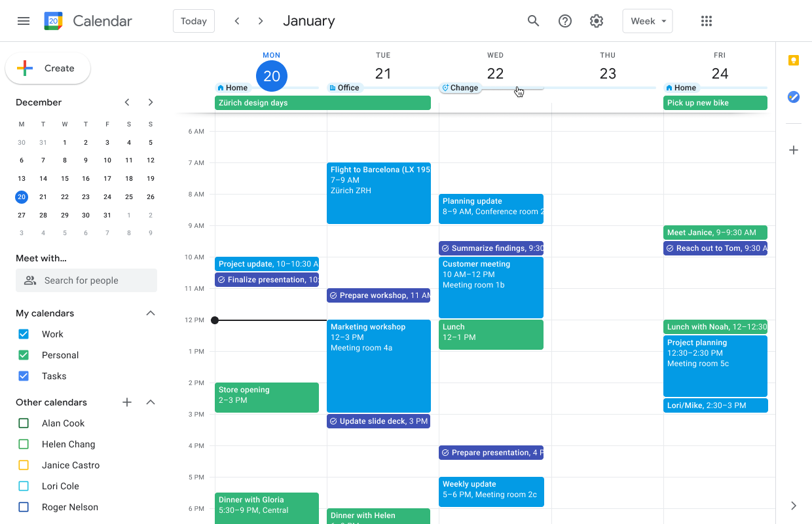
Task: Open the Lori/Mike event
Action: [715, 405]
